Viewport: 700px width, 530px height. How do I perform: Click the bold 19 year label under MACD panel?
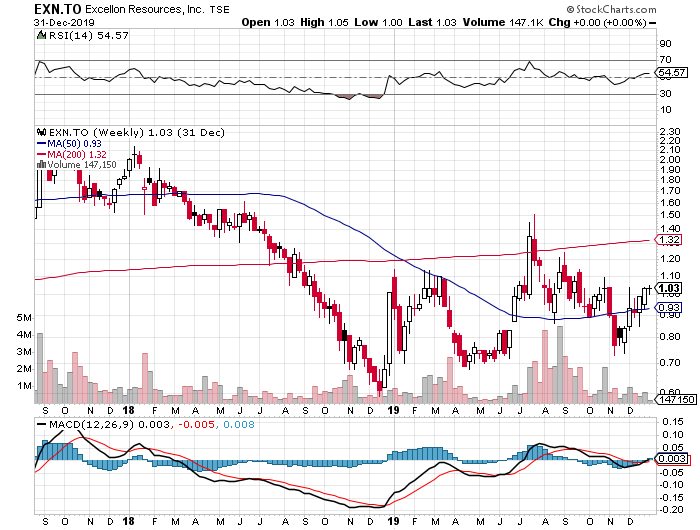coord(393,521)
